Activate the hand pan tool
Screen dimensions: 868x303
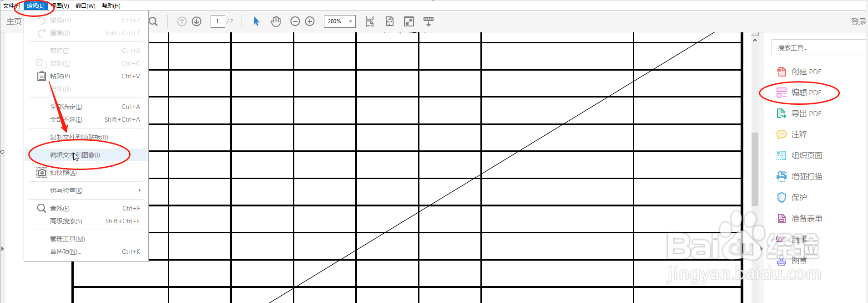click(276, 21)
